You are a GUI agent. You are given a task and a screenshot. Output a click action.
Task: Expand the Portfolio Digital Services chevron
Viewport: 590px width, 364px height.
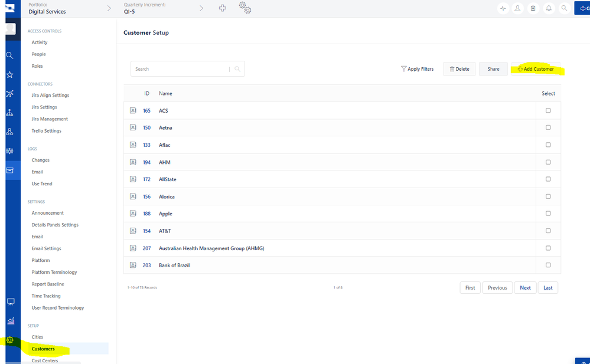(109, 8)
